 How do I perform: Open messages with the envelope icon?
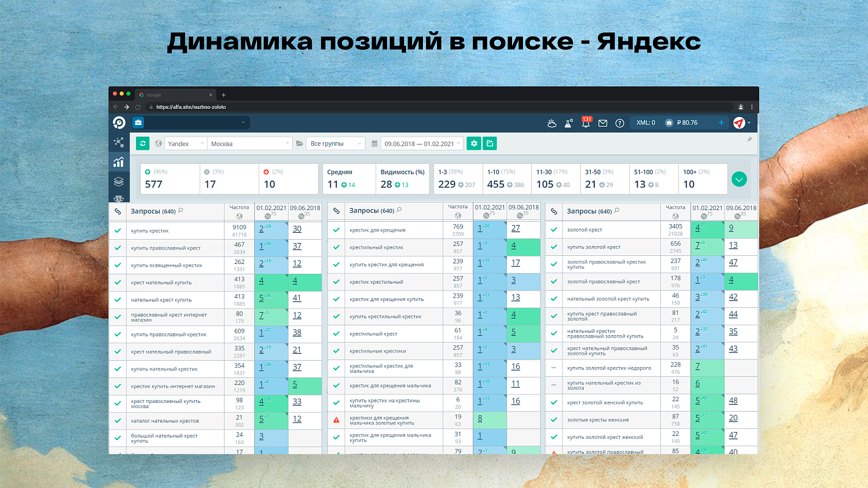tap(603, 123)
